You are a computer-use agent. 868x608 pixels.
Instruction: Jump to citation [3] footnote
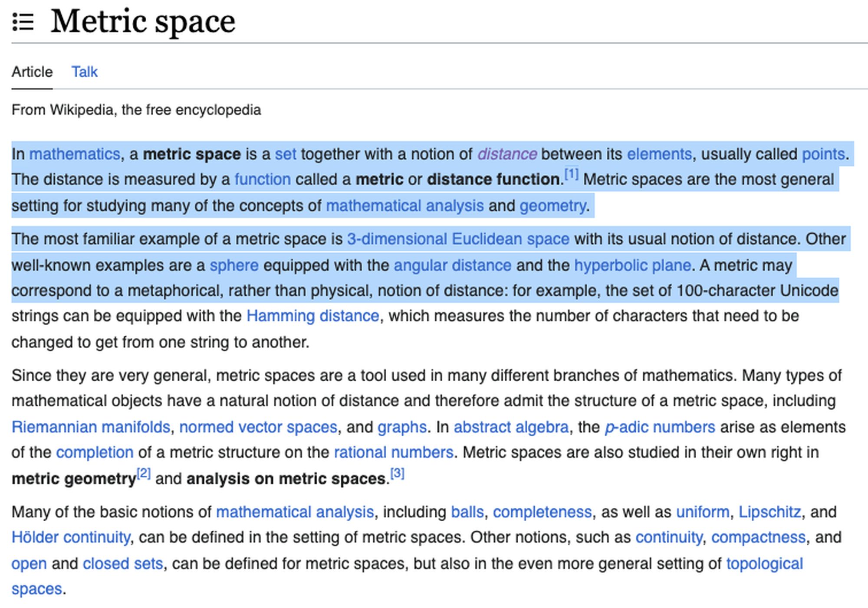pos(397,474)
